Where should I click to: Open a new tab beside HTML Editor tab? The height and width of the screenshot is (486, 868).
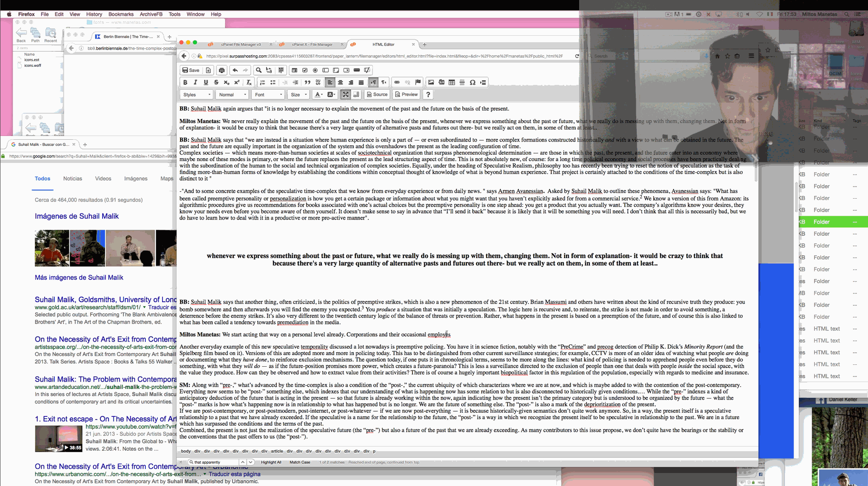(424, 45)
